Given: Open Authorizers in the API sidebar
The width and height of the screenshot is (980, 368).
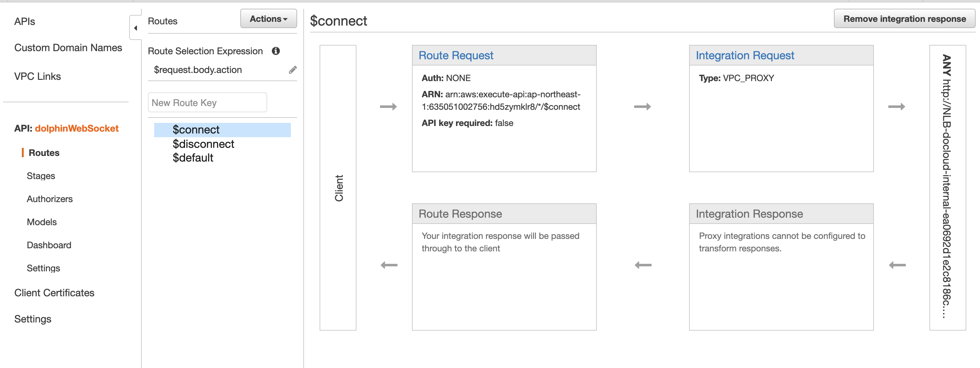Looking at the screenshot, I should tap(49, 199).
